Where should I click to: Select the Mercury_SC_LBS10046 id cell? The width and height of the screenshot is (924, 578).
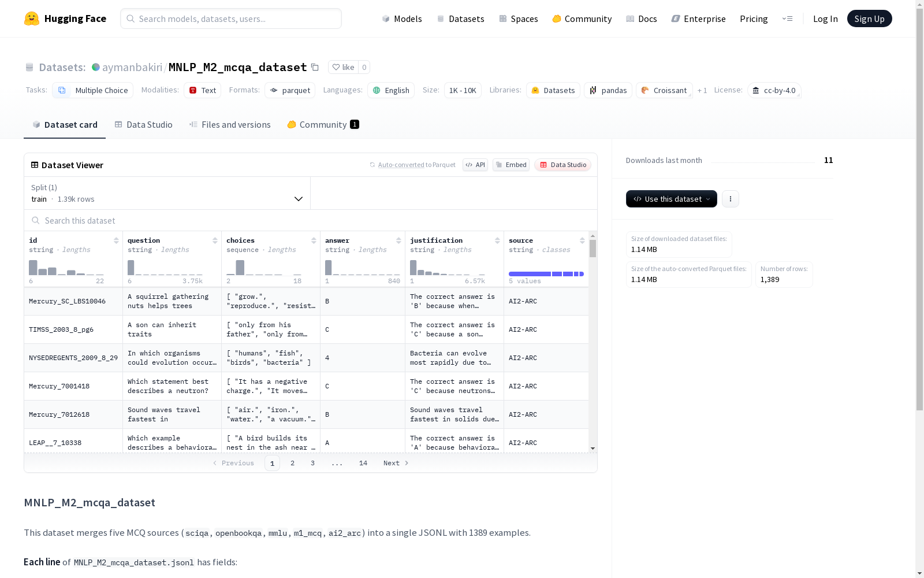click(73, 301)
